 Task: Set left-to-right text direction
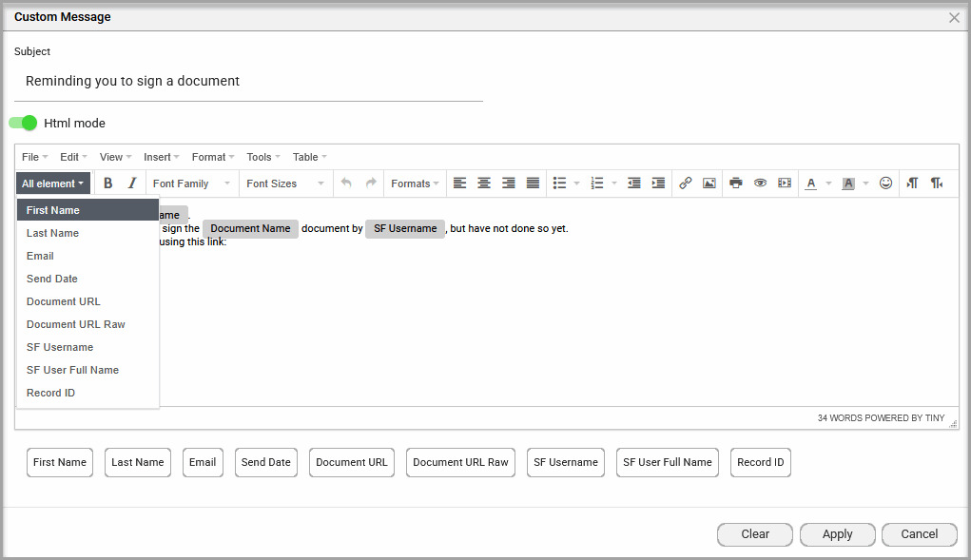coord(912,183)
